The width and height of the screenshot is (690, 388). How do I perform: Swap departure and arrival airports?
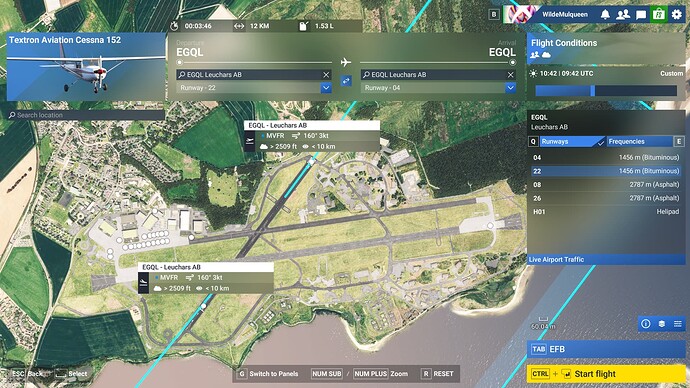(346, 81)
